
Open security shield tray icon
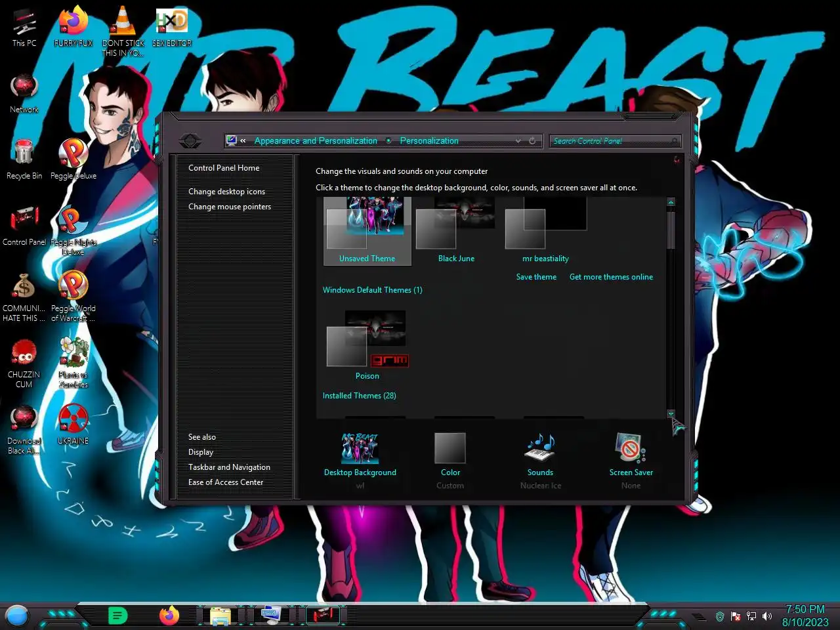coord(720,616)
